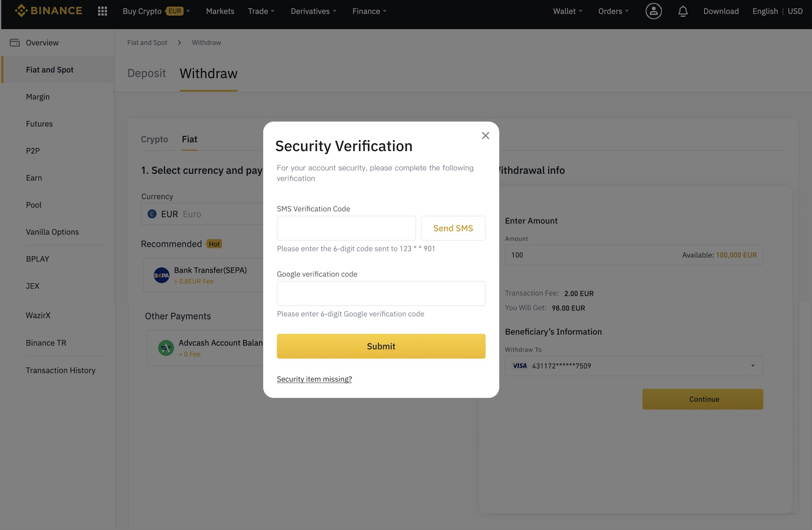
Task: Click the Overview wallet card icon
Action: (15, 43)
